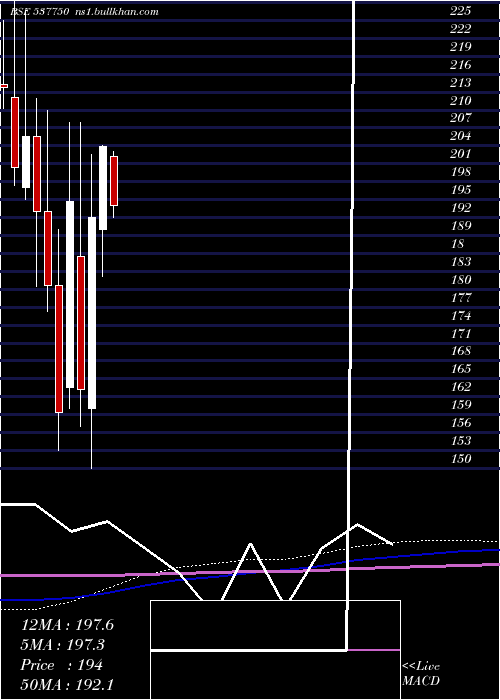Image resolution: width=500 pixels, height=700 pixels.
Task: Select the 150 price axis label
Action: tap(460, 458)
